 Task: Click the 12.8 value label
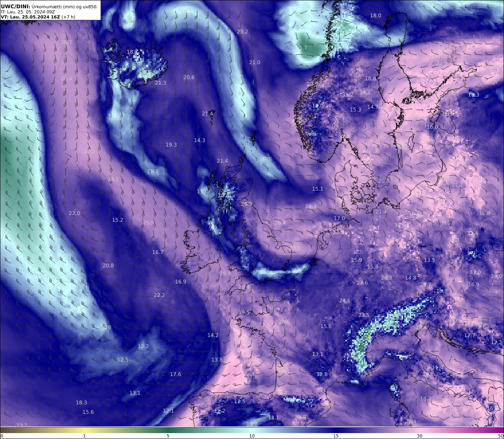point(322,374)
